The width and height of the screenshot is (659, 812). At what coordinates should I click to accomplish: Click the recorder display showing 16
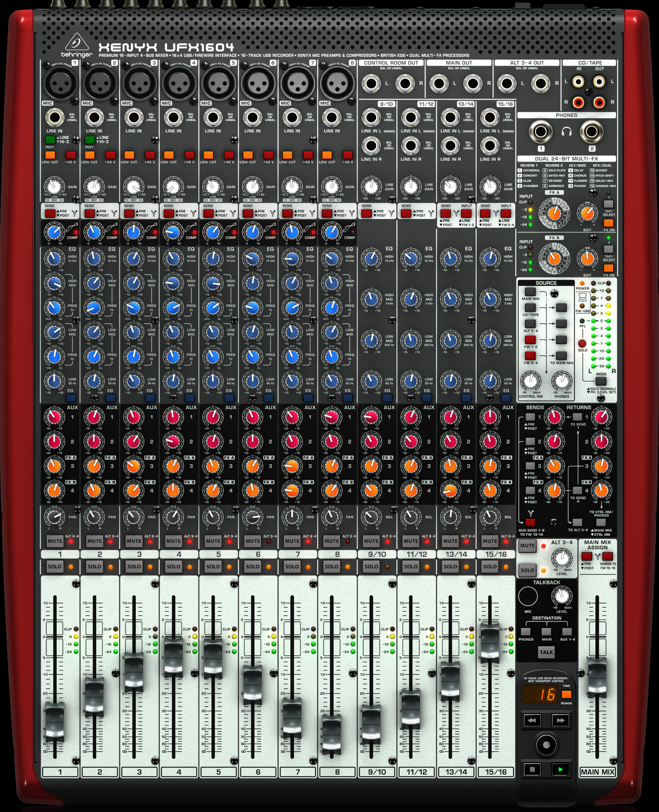point(540,694)
